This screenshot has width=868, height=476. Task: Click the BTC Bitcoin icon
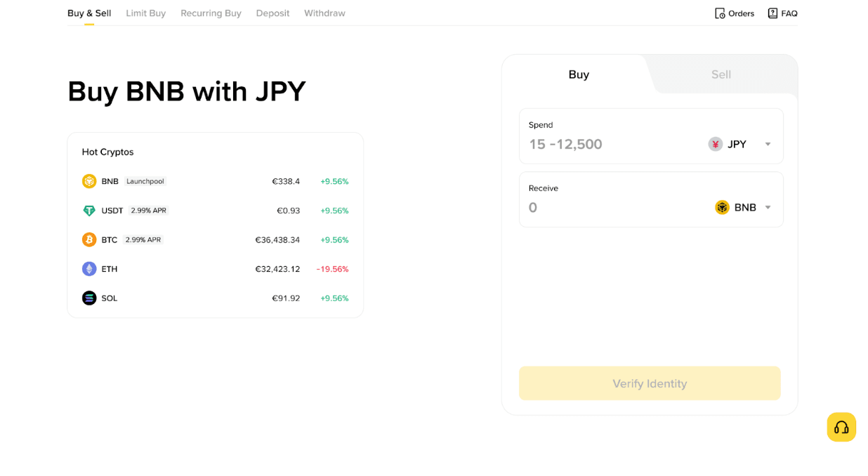click(x=89, y=239)
